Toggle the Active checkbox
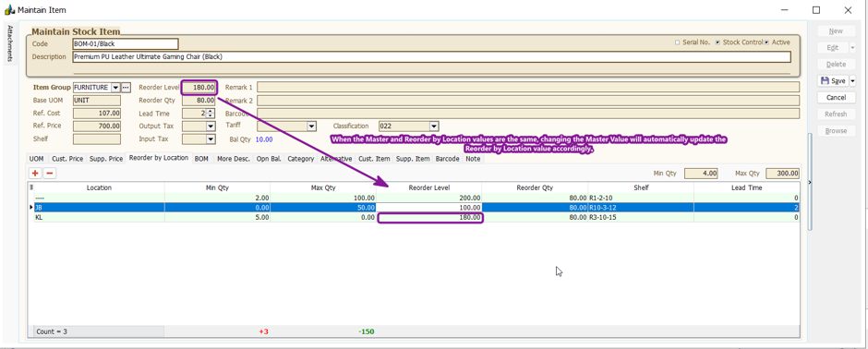The height and width of the screenshot is (349, 868). pyautogui.click(x=766, y=42)
